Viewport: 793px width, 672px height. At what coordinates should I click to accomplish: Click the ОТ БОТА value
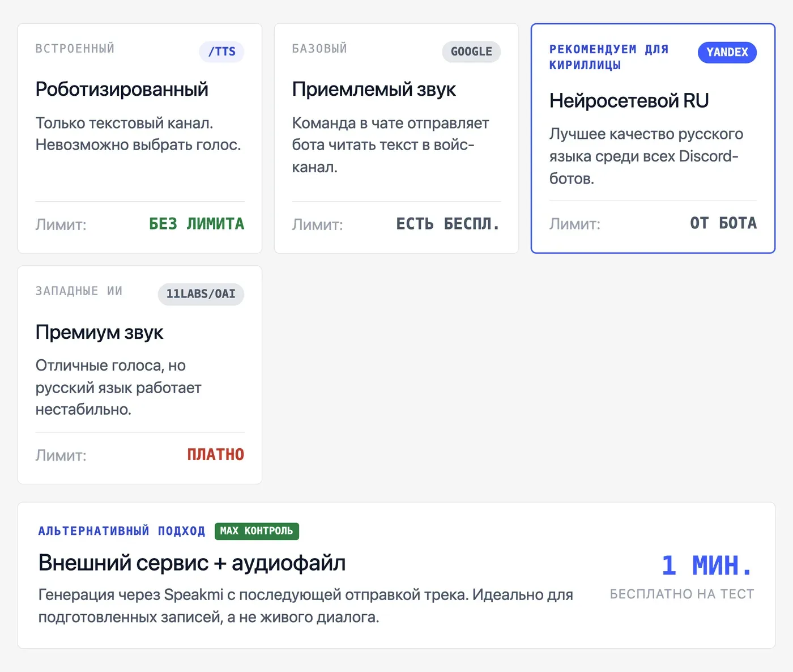(723, 223)
